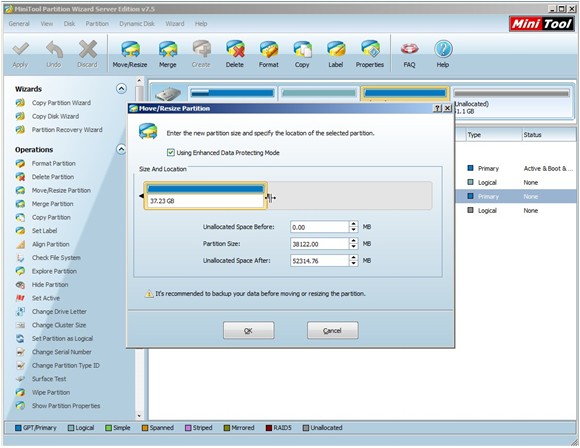Choose Format Partition in Operations
Viewport: 580px width, 448px height.
(x=54, y=164)
